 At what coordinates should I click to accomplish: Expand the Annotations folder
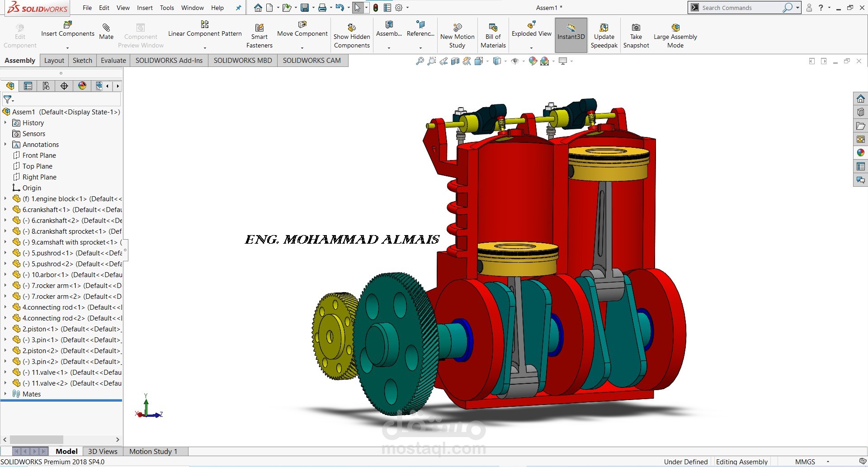(x=5, y=144)
